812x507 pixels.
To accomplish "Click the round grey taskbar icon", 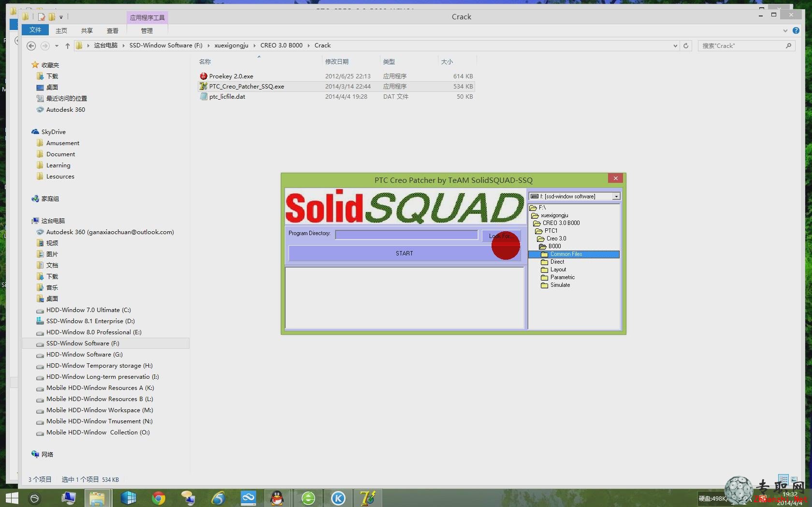I will (34, 498).
